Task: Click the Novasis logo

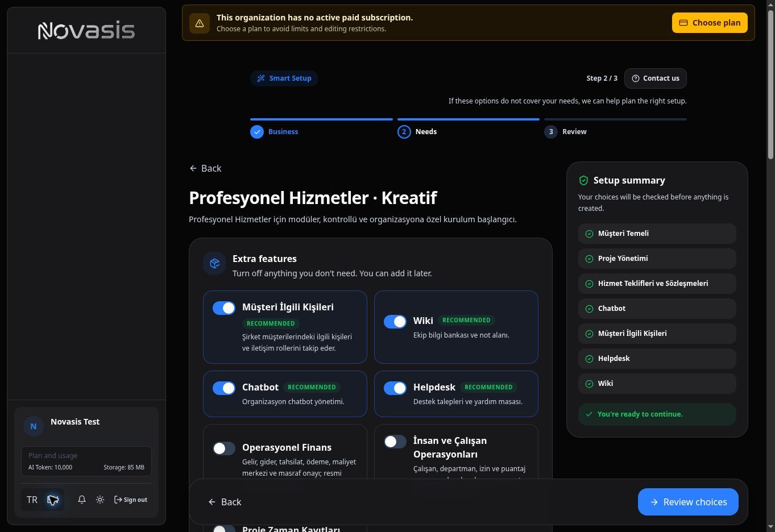Action: click(x=86, y=31)
